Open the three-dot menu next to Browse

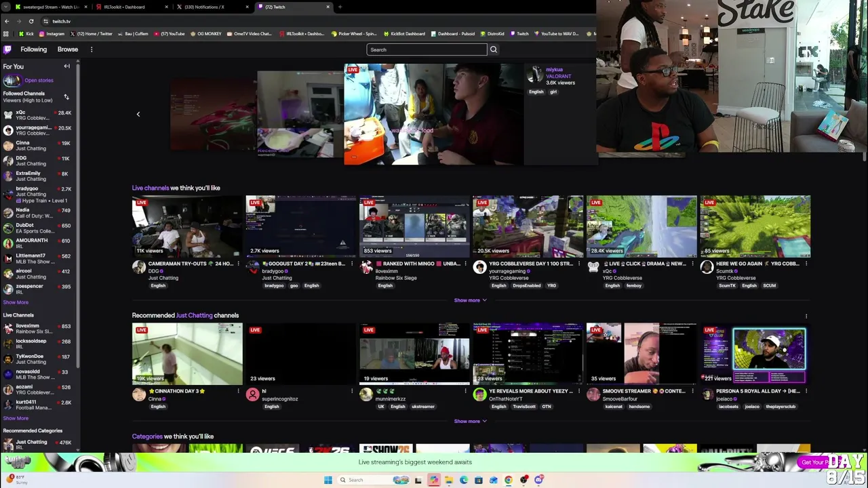pos(92,49)
